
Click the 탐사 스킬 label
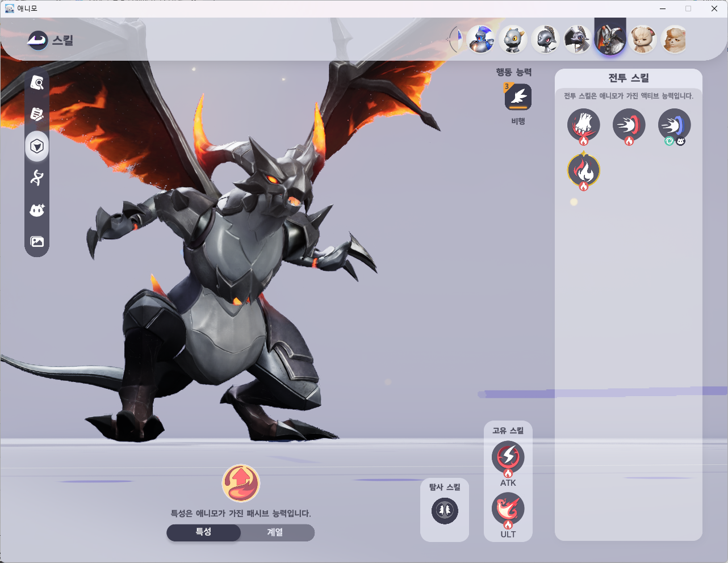pos(445,487)
